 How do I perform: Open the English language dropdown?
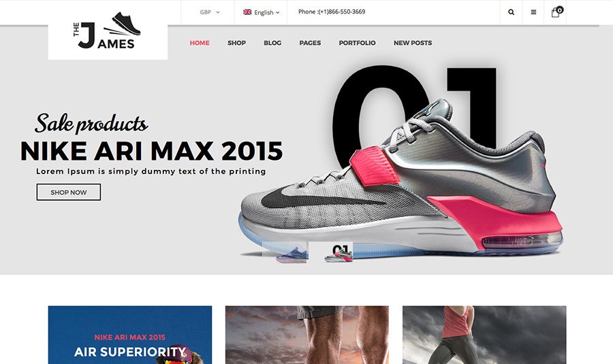click(261, 12)
